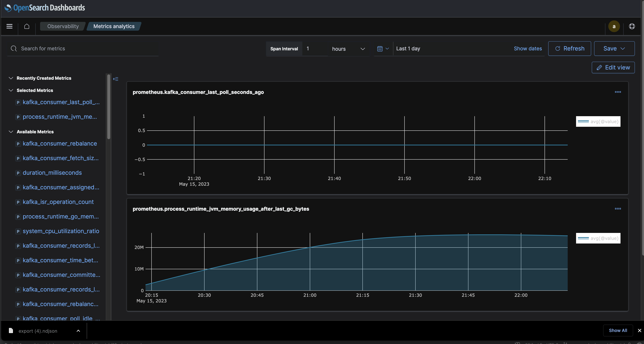Click the OpenSearch Dashboards home icon
Viewport: 644px width, 344px height.
(x=26, y=26)
